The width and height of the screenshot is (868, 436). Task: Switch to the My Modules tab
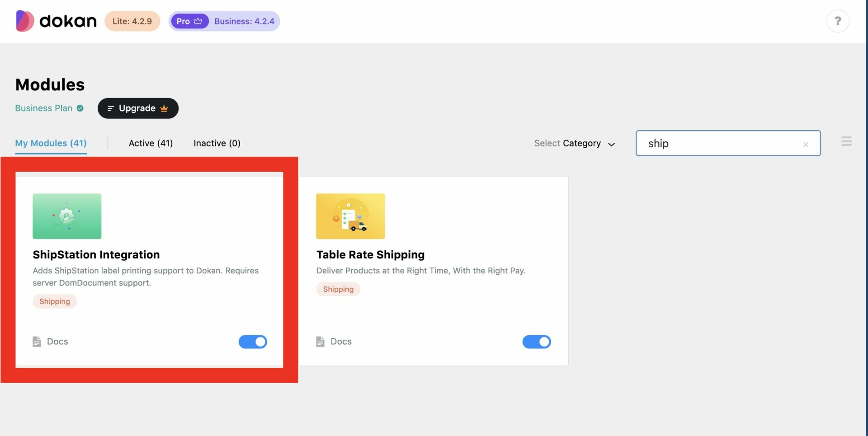tap(51, 143)
